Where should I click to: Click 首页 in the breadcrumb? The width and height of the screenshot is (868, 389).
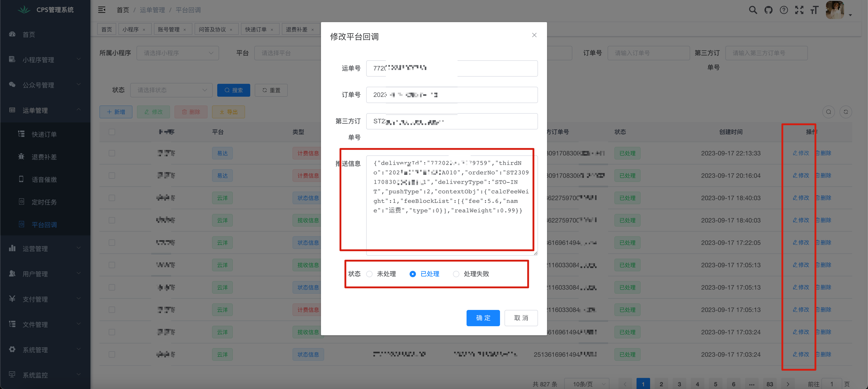pos(123,10)
